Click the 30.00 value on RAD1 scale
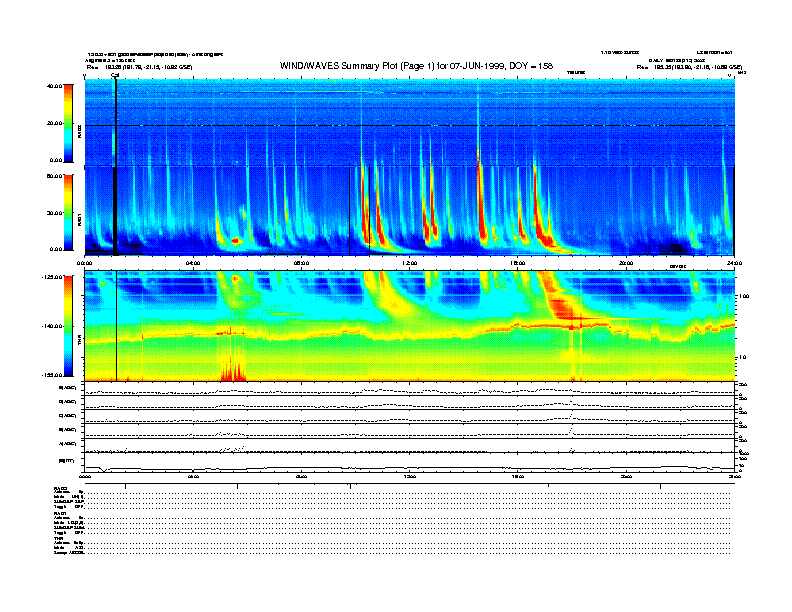This screenshot has width=792, height=612. pos(54,213)
